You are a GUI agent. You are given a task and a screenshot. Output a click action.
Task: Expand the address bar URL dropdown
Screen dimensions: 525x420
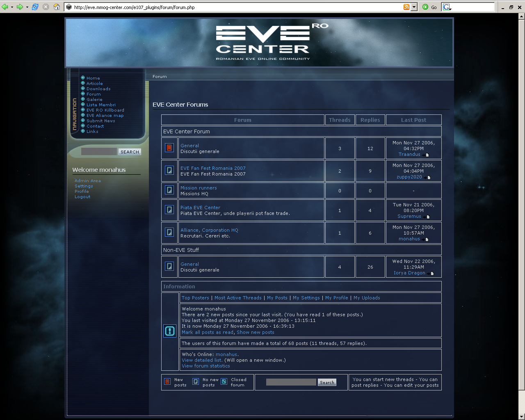click(414, 7)
